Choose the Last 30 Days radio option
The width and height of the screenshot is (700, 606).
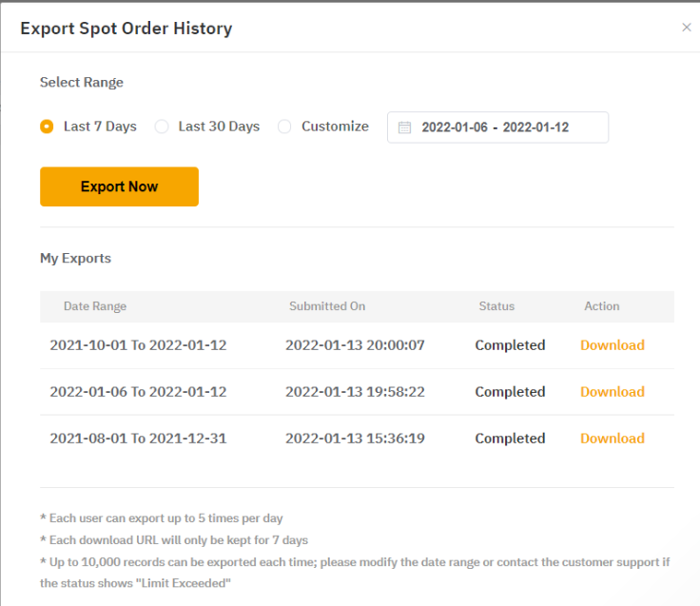[162, 127]
